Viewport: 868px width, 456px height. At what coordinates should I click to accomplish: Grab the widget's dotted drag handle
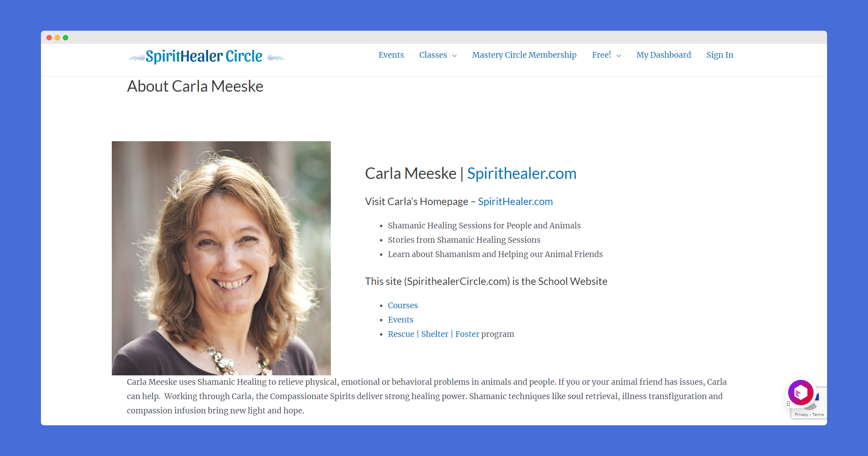coord(788,404)
